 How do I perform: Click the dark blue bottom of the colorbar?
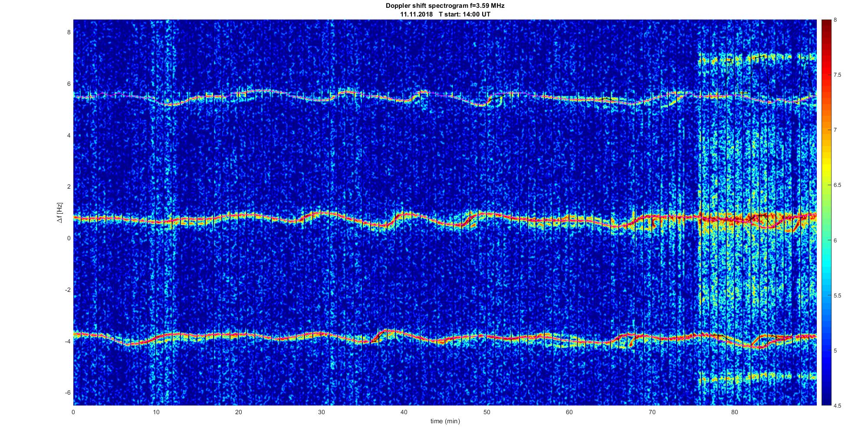(826, 401)
